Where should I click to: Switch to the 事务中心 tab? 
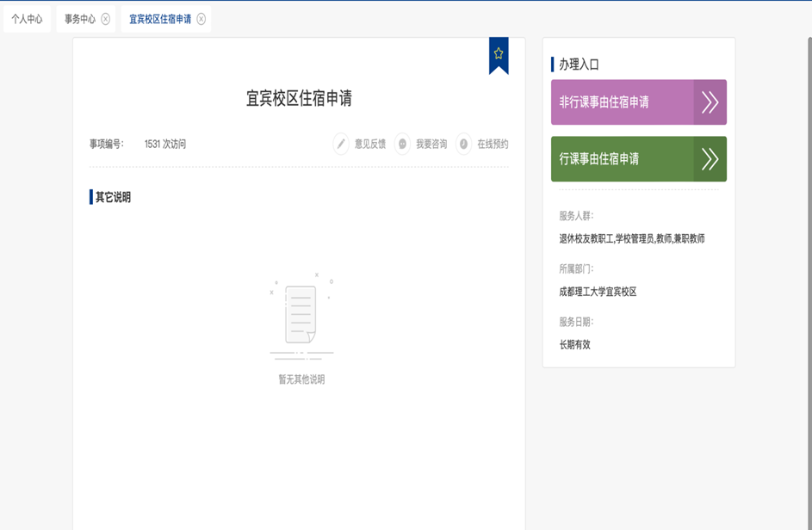tap(80, 19)
